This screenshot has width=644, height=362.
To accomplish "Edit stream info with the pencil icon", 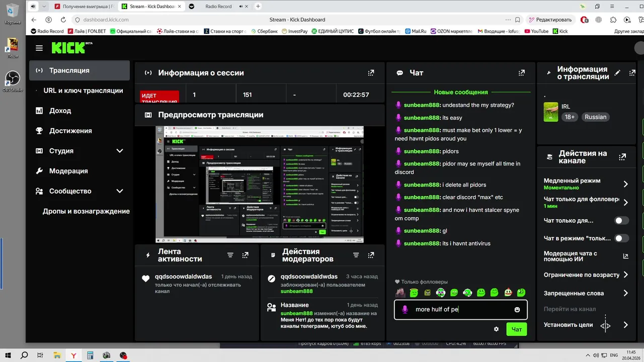I will tap(618, 73).
